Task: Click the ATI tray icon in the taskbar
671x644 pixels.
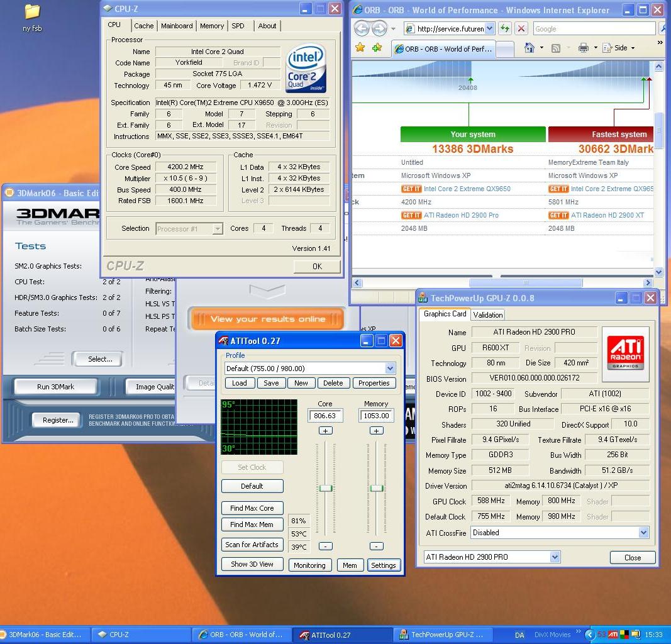Action: click(613, 634)
